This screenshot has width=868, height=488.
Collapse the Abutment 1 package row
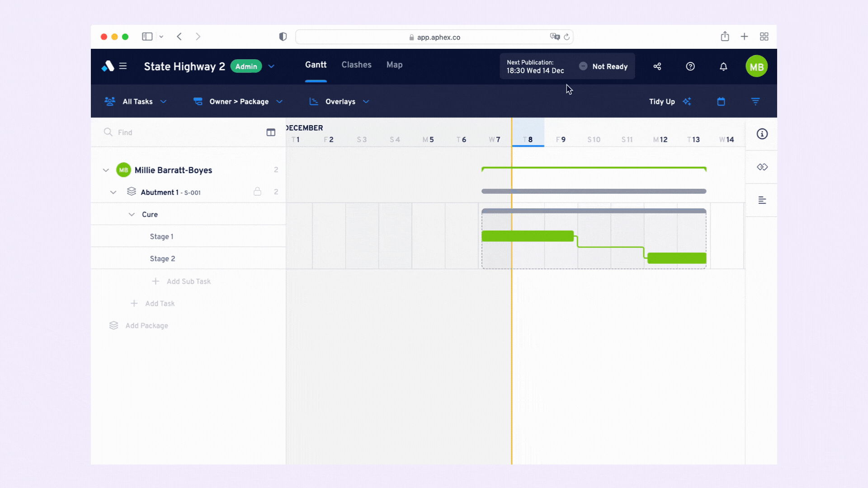click(113, 192)
